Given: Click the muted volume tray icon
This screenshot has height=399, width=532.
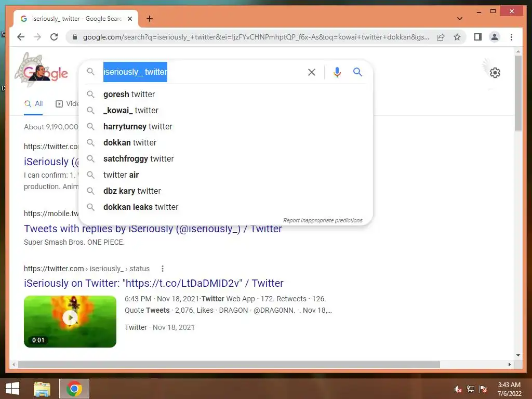Looking at the screenshot, I should point(458,389).
